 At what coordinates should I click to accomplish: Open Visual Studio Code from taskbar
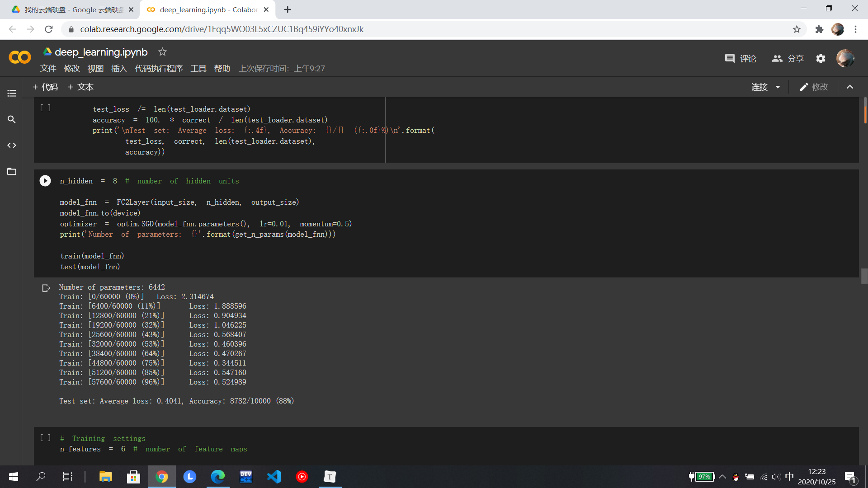(x=274, y=477)
